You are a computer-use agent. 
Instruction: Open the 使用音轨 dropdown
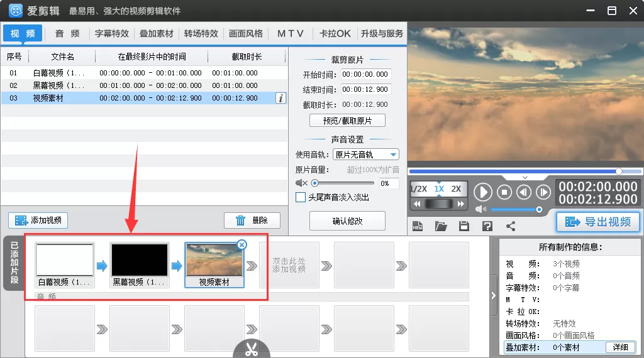[x=365, y=155]
